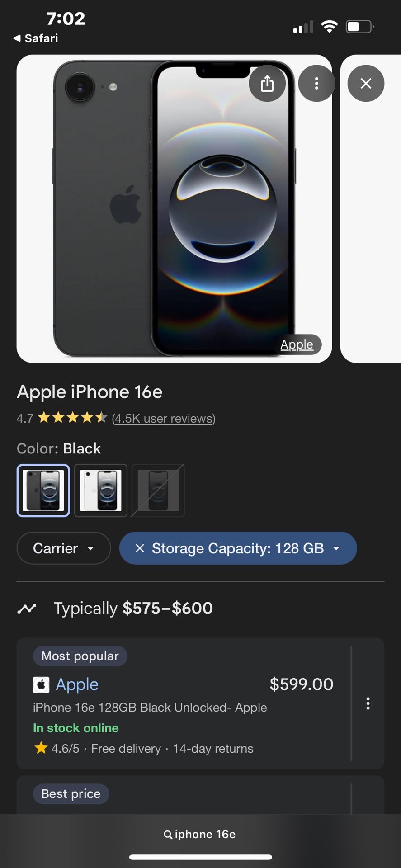
Task: Tap the main iPhone 16e product image
Action: click(174, 209)
